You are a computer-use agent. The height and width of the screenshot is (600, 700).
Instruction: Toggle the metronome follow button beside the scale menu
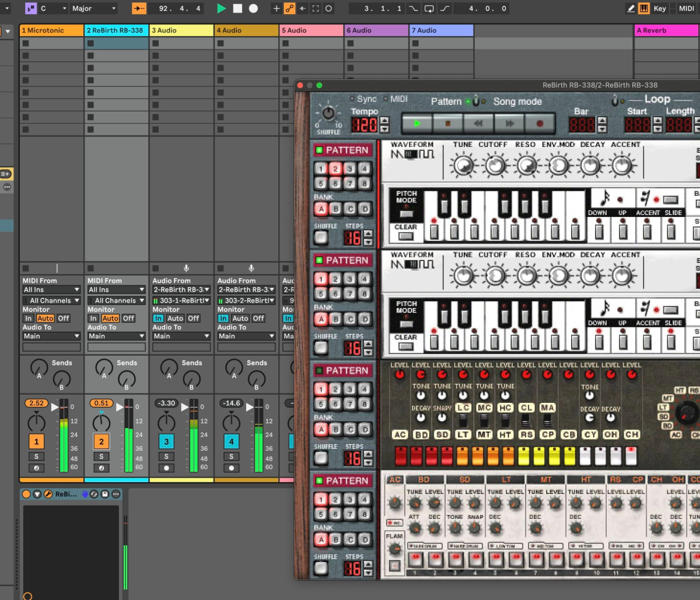pyautogui.click(x=139, y=9)
